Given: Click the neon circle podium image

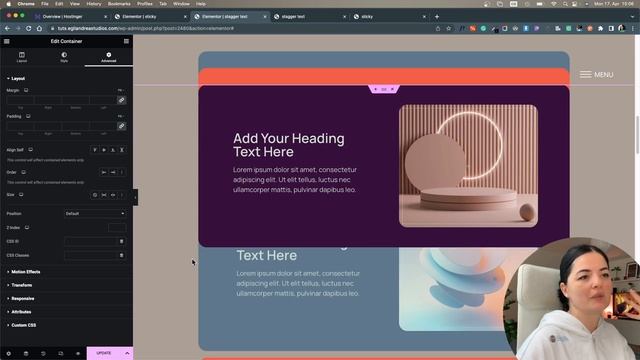Looking at the screenshot, I should 468,166.
